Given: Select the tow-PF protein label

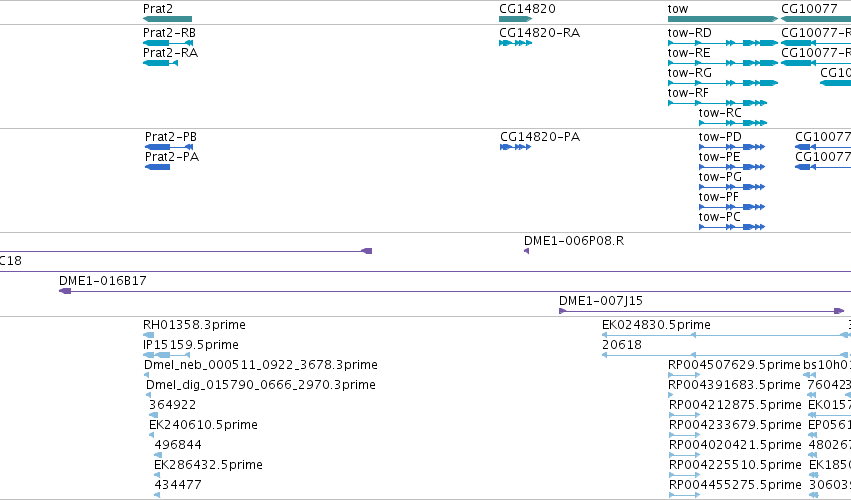Looking at the screenshot, I should [x=719, y=197].
